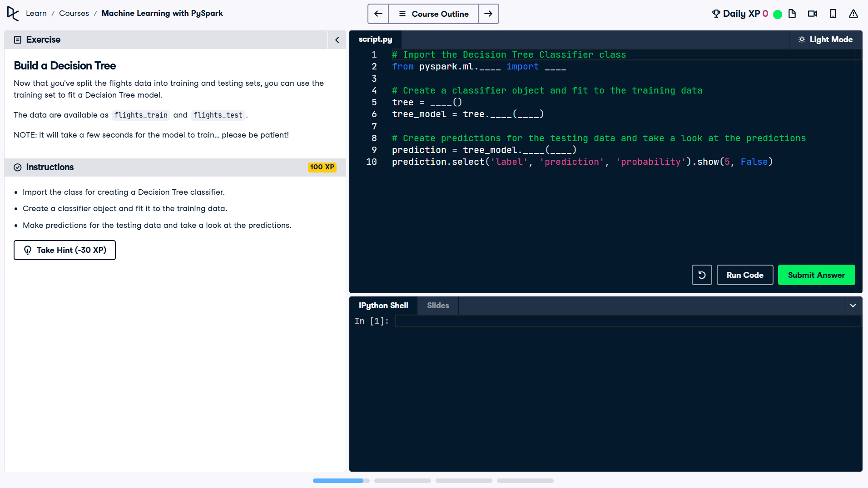Focus the IPython Shell input line
Viewport: 868px width, 488px height.
click(x=628, y=321)
